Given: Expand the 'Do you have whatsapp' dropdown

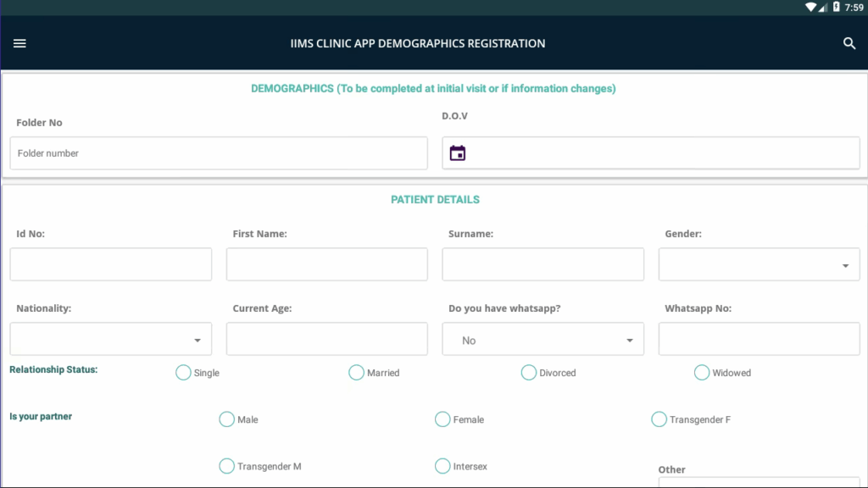Looking at the screenshot, I should coord(542,340).
